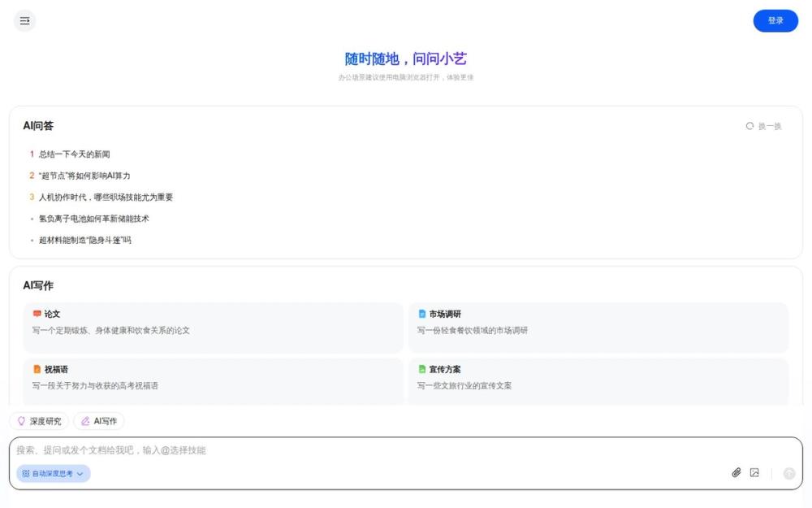Viewport: 812px width, 508px height.
Task: Click the green 宣传方案 document icon
Action: [422, 369]
